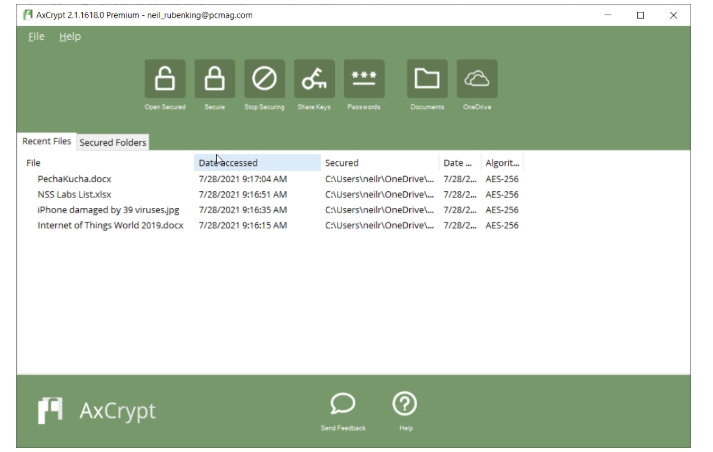This screenshot has width=713, height=452.
Task: Open the Help menu
Action: (70, 37)
